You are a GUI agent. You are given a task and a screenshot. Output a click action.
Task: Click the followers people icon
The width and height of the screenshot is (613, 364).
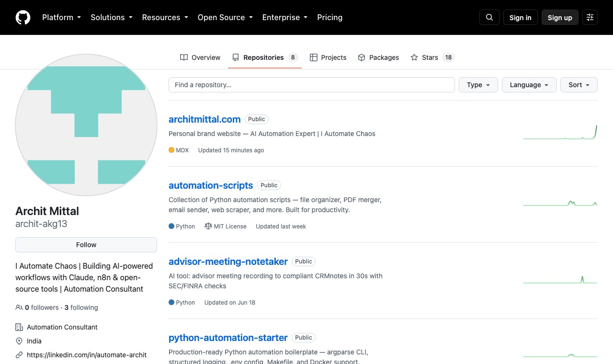point(19,307)
